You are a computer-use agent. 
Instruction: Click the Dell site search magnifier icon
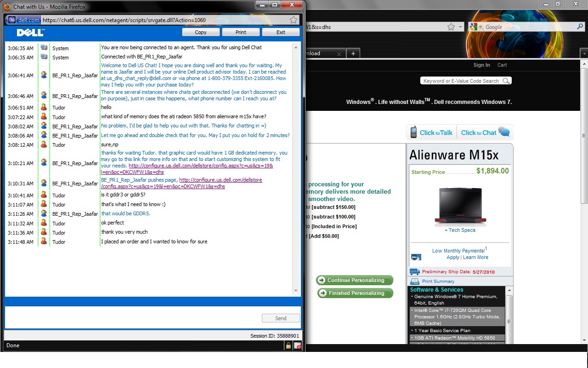point(506,81)
